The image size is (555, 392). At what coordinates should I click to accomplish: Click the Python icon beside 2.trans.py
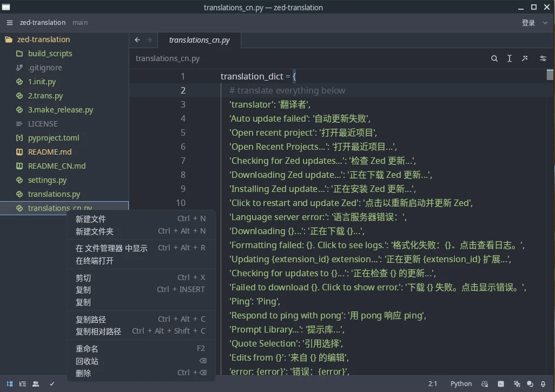click(x=19, y=96)
